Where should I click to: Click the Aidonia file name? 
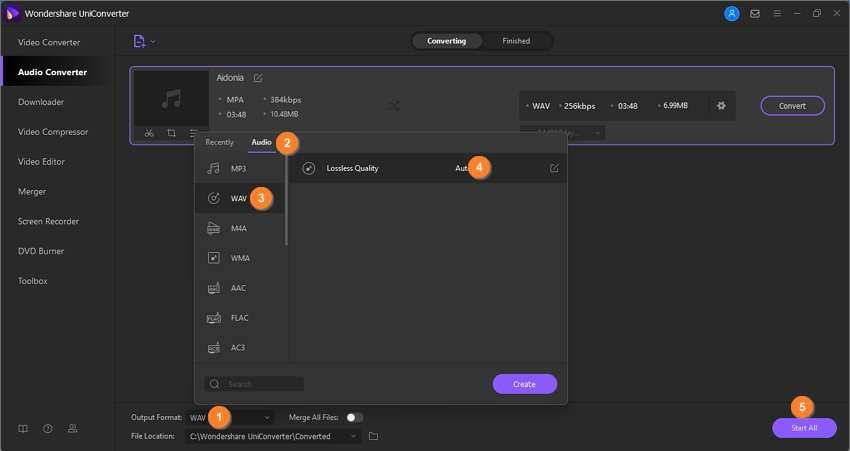click(x=230, y=78)
